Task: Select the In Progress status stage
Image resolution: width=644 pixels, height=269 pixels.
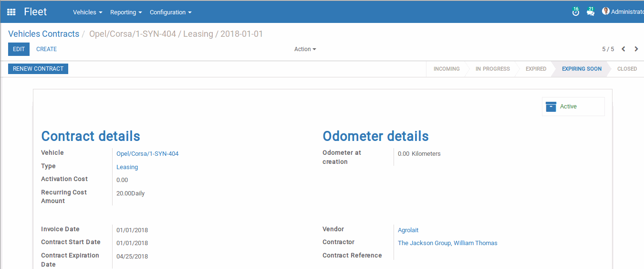Action: (493, 69)
